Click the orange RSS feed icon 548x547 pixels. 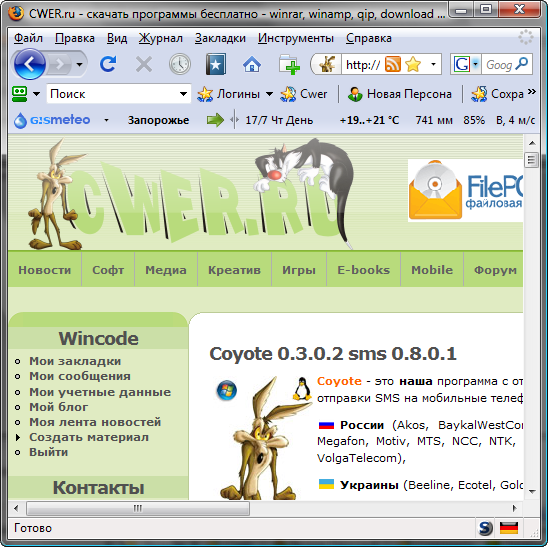click(392, 64)
